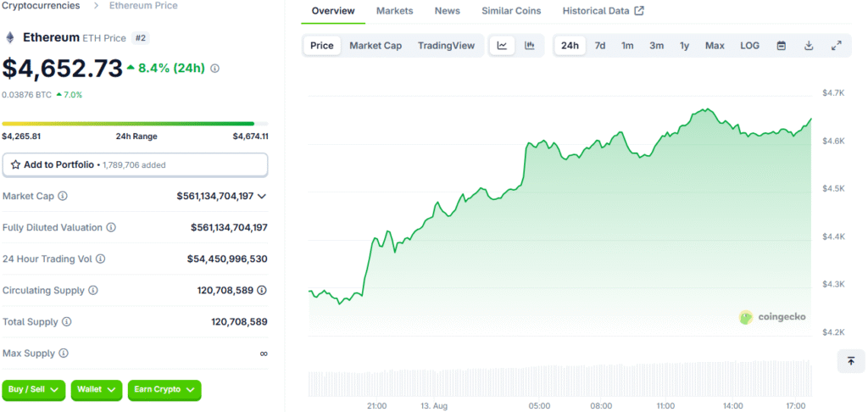This screenshot has height=412, width=868.
Task: Switch to candlestick chart view icon
Action: tap(530, 46)
